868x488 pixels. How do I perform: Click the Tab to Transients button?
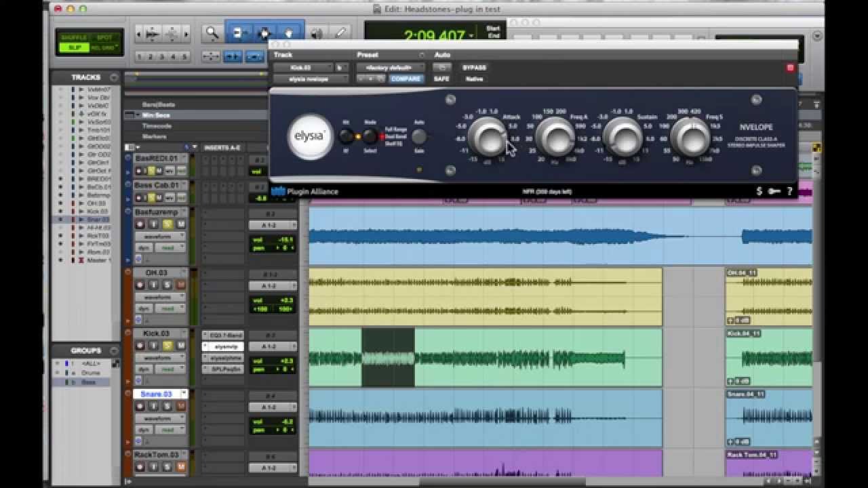(x=233, y=57)
